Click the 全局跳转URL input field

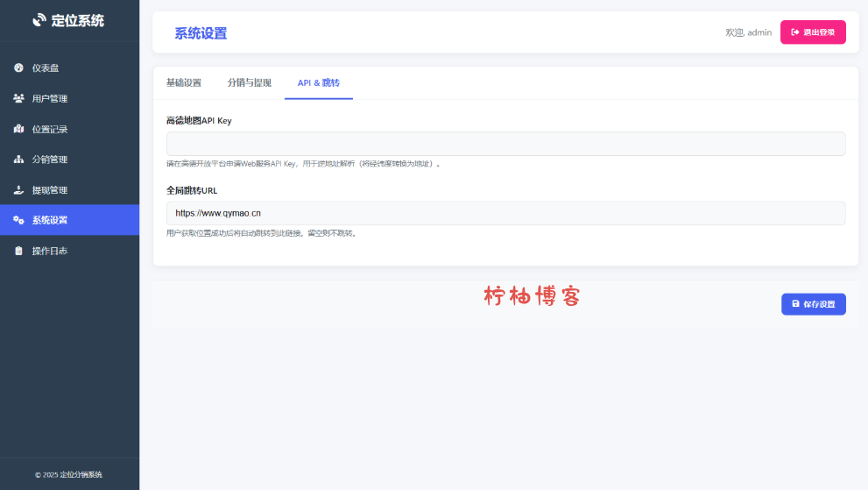click(x=505, y=213)
